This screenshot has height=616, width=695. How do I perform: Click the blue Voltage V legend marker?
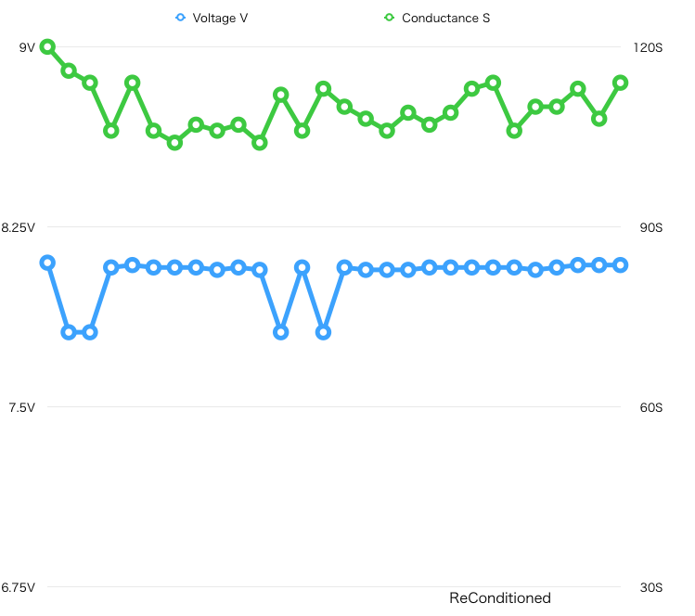click(180, 18)
